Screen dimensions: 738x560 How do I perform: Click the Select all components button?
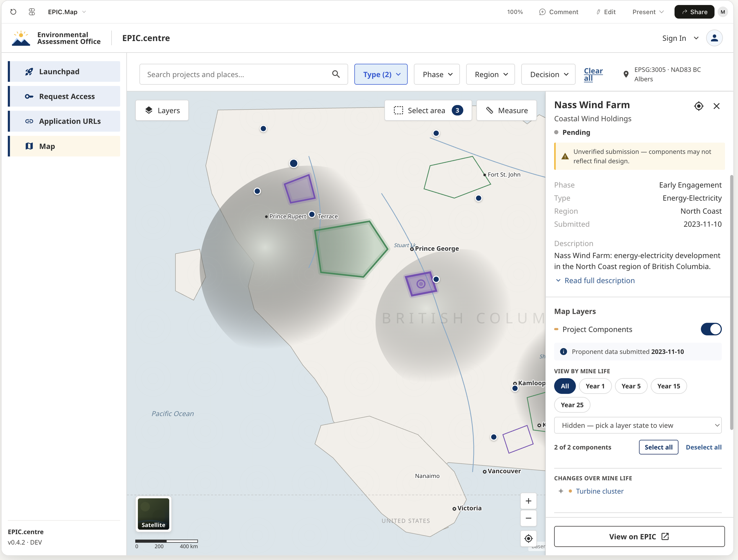659,447
